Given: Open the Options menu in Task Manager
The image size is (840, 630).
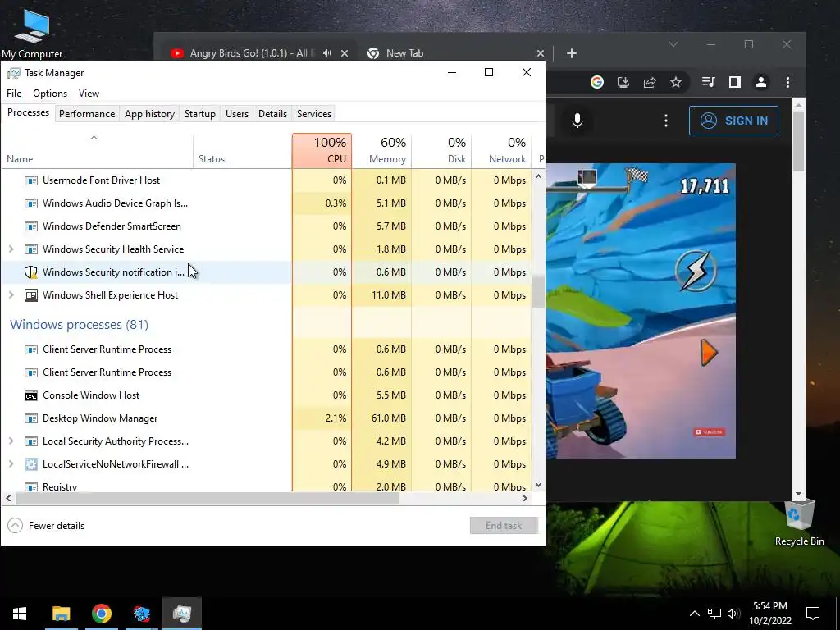Looking at the screenshot, I should click(x=50, y=94).
